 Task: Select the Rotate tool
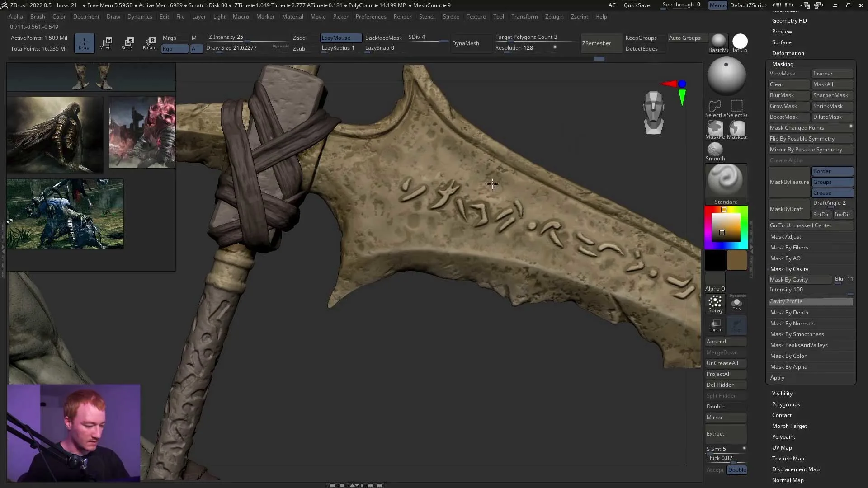150,43
